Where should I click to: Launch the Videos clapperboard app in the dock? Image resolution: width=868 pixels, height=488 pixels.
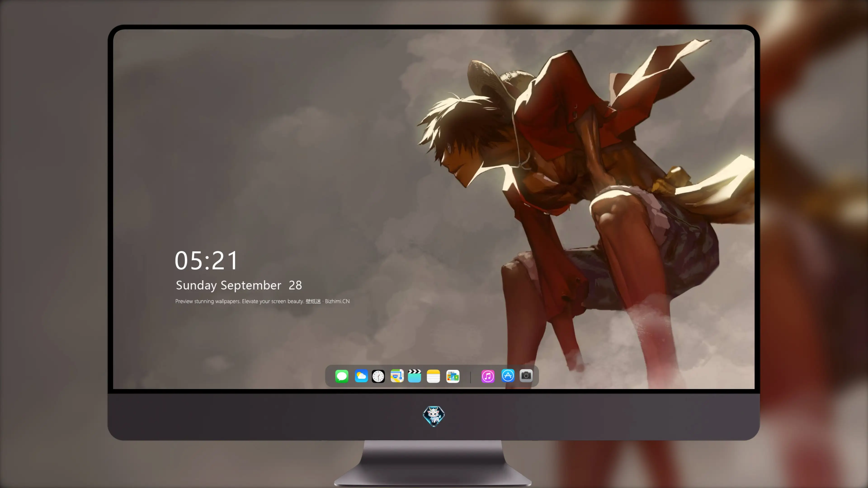pyautogui.click(x=415, y=376)
